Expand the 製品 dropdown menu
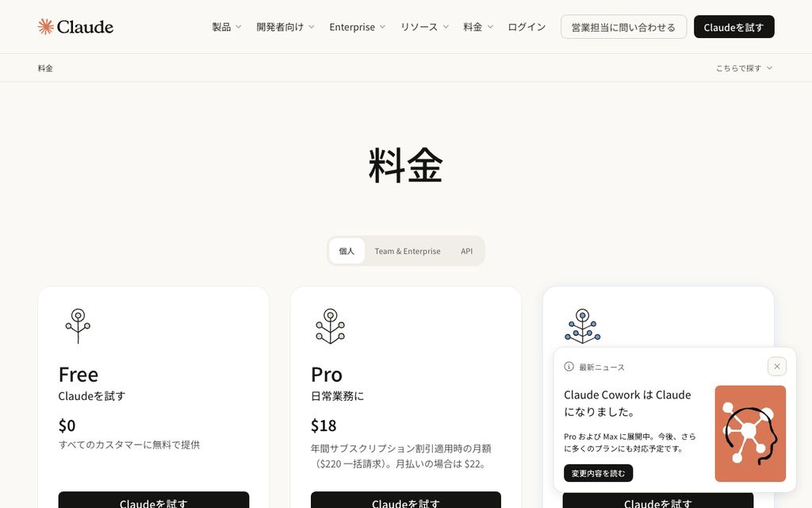Screen dimensions: 812x508 coord(226,27)
